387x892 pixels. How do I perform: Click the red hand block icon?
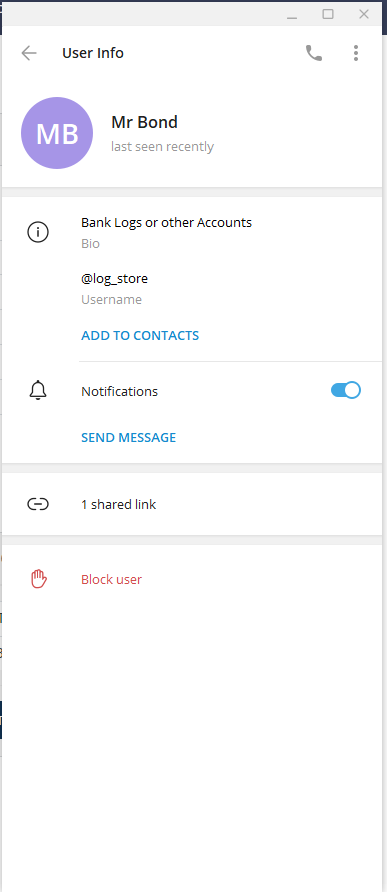click(38, 579)
